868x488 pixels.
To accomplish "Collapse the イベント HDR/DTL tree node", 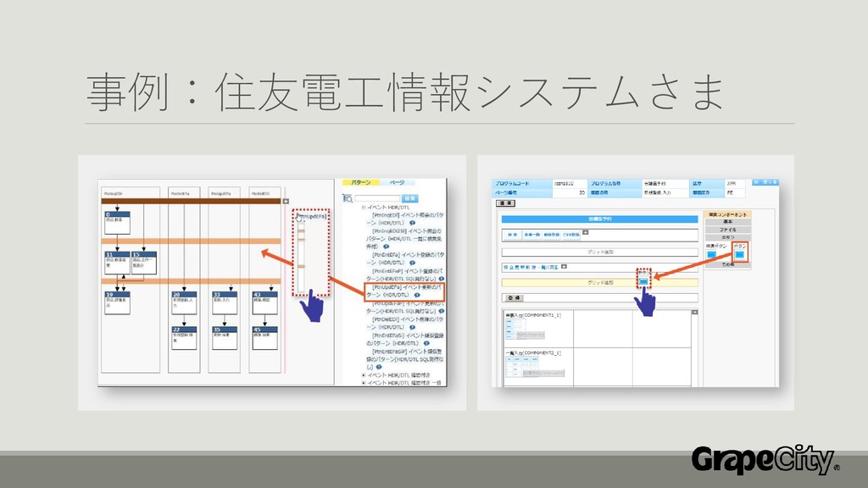I will click(x=364, y=208).
